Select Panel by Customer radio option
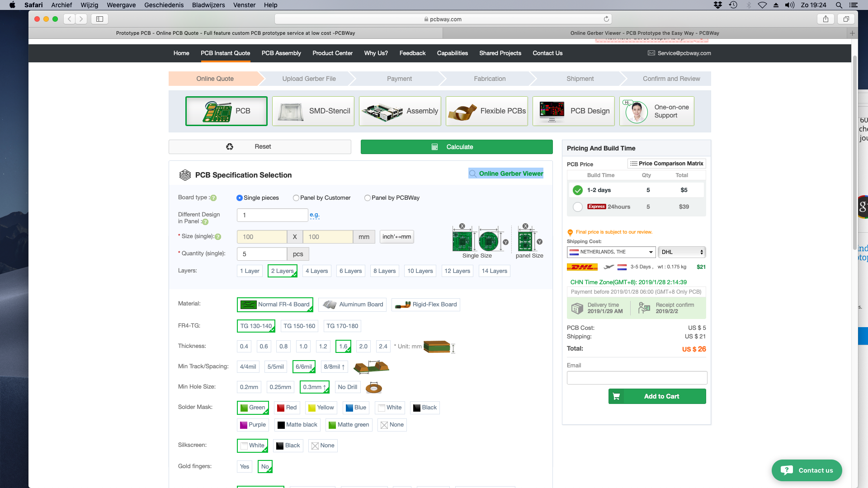Screen dimensions: 868x488 [x=296, y=198]
